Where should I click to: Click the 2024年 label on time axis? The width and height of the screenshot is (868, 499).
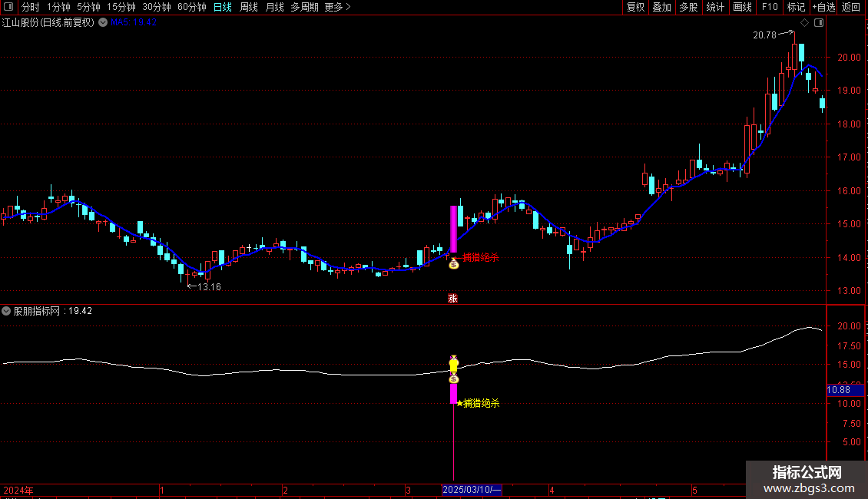(x=18, y=490)
